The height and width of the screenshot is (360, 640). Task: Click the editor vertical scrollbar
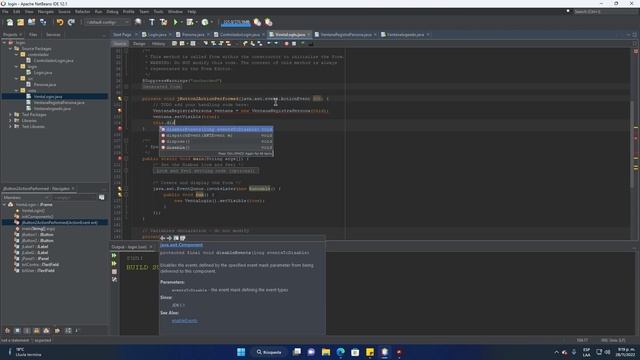[633, 144]
